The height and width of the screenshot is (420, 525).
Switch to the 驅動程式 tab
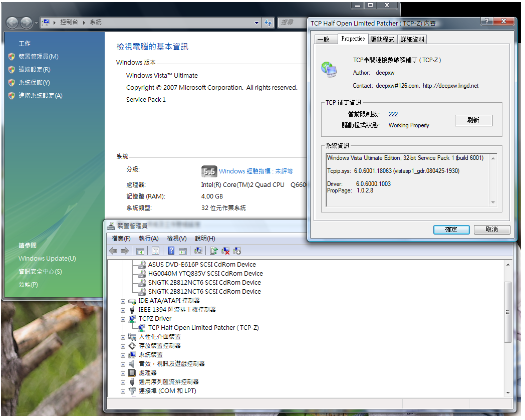(x=382, y=40)
